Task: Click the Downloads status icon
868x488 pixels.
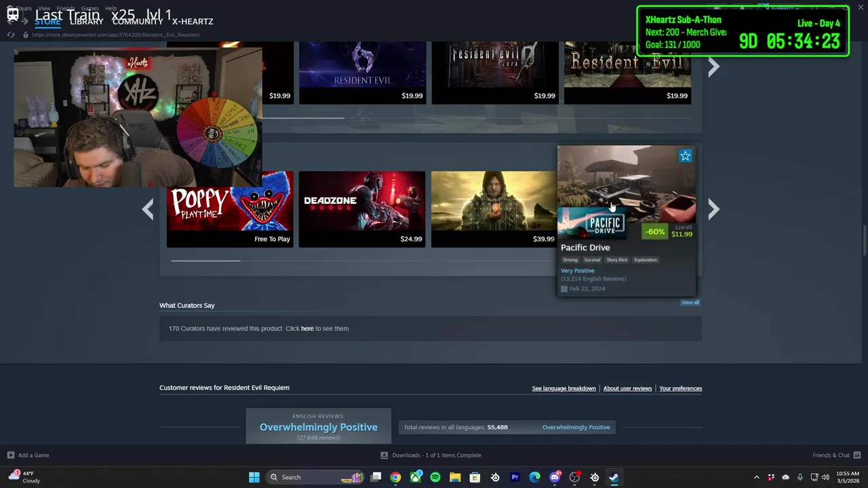Action: tap(384, 455)
